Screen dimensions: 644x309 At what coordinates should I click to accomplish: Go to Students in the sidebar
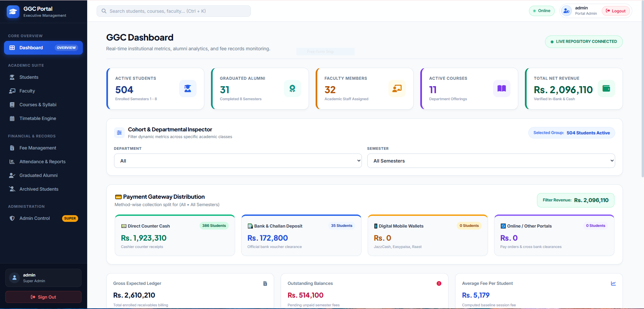pyautogui.click(x=43, y=77)
